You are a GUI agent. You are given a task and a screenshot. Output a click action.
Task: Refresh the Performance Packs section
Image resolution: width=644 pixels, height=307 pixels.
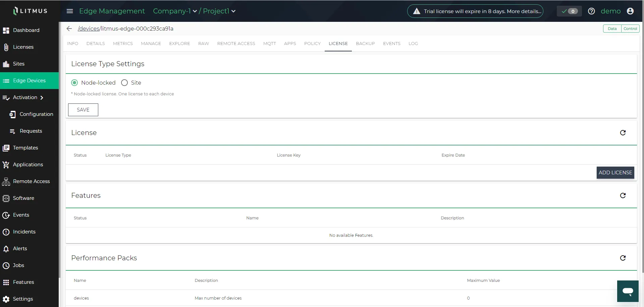[623, 258]
